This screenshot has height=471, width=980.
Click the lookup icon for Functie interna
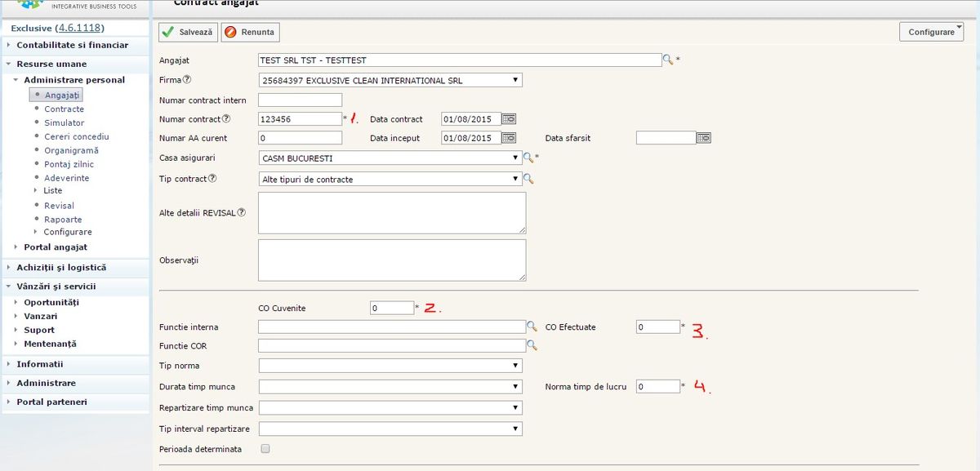(x=532, y=327)
